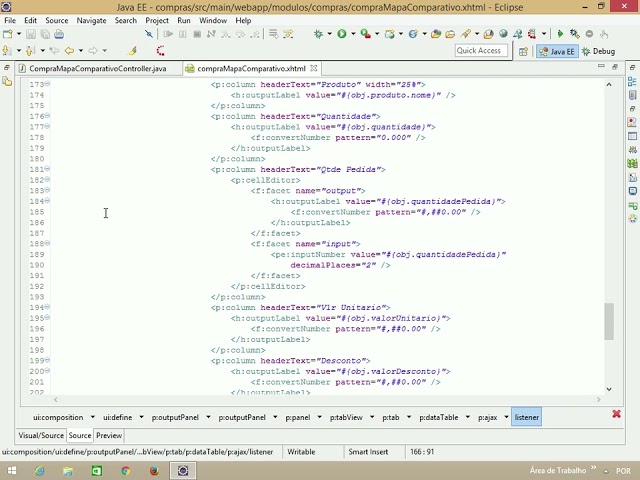Open the Project menu
The width and height of the screenshot is (640, 480).
157,20
